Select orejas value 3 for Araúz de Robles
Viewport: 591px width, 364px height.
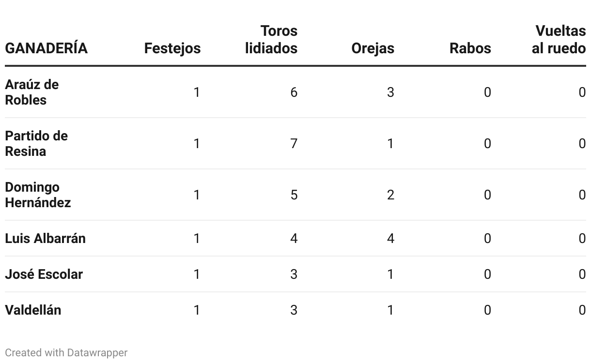point(390,92)
